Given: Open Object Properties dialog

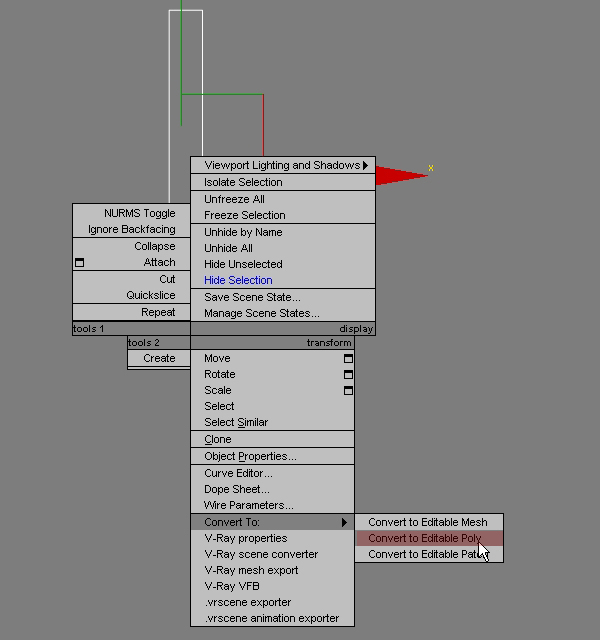Looking at the screenshot, I should 250,456.
